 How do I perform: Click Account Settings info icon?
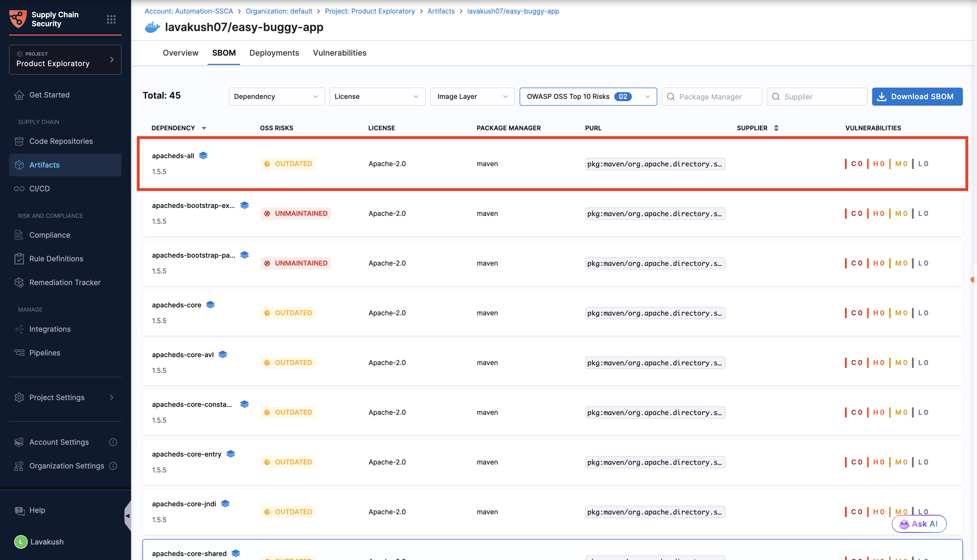click(113, 442)
